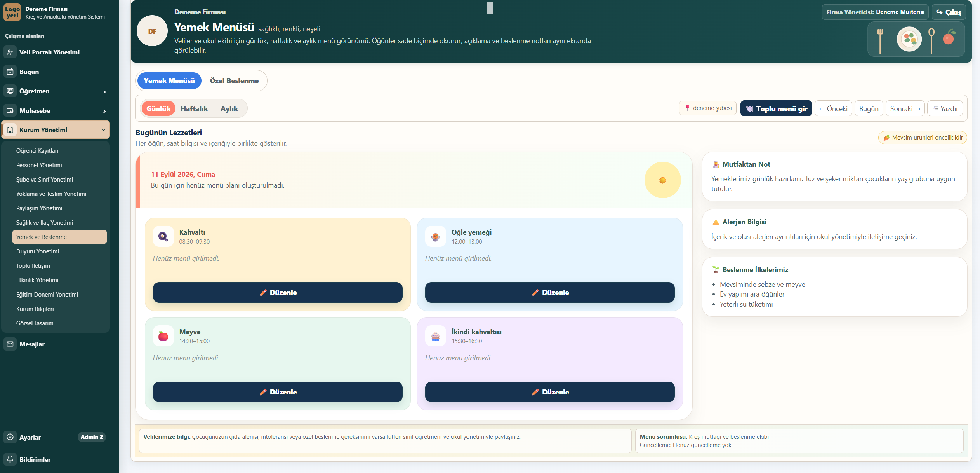This screenshot has height=473, width=980.
Task: Click the Muhasebe wallet icon
Action: tap(10, 110)
